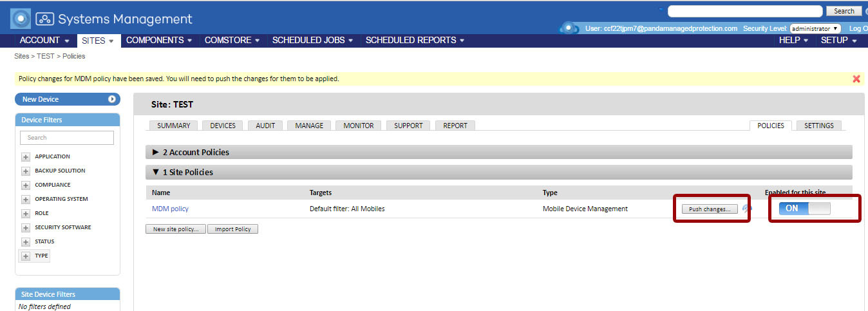Toggle MDM policy ON switch off

[805, 209]
